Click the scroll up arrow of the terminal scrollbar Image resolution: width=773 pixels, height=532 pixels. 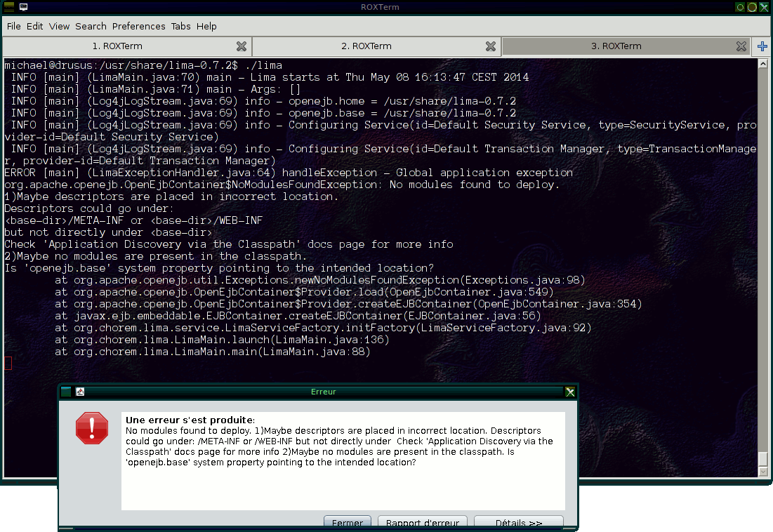762,64
